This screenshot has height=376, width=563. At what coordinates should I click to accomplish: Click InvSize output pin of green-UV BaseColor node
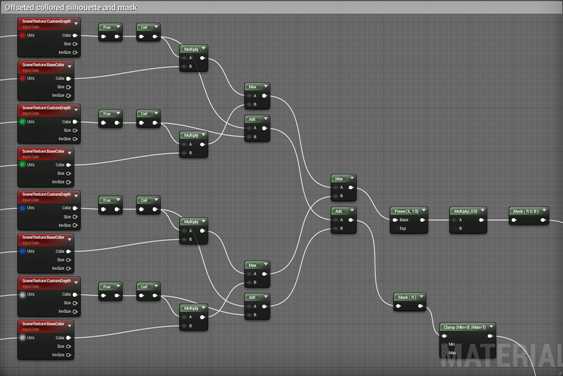click(68, 182)
